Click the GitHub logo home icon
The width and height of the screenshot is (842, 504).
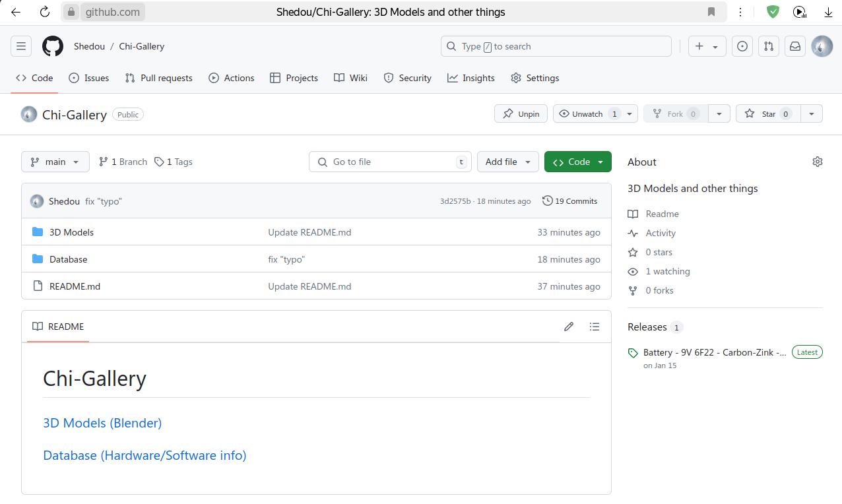pos(53,46)
